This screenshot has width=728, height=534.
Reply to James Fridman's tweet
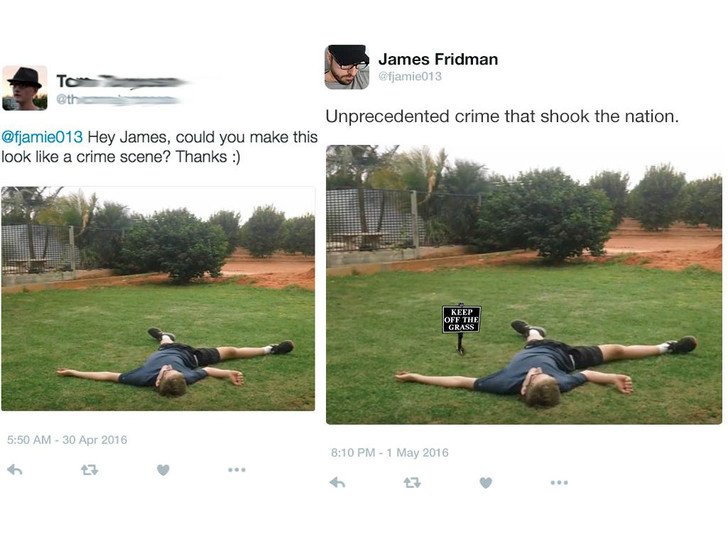tap(338, 483)
